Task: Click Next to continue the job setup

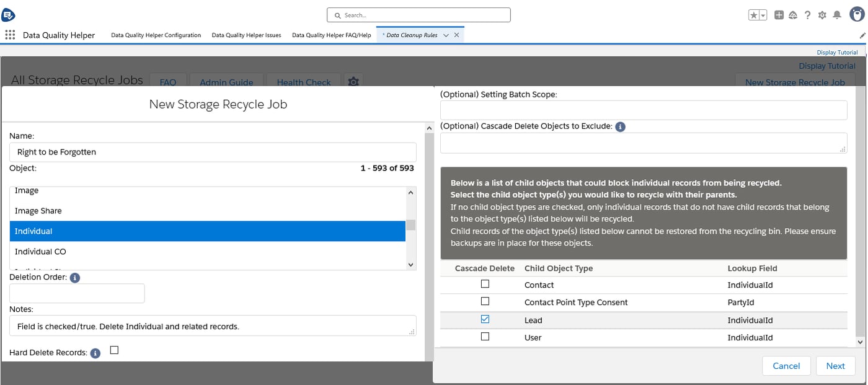Action: [836, 366]
